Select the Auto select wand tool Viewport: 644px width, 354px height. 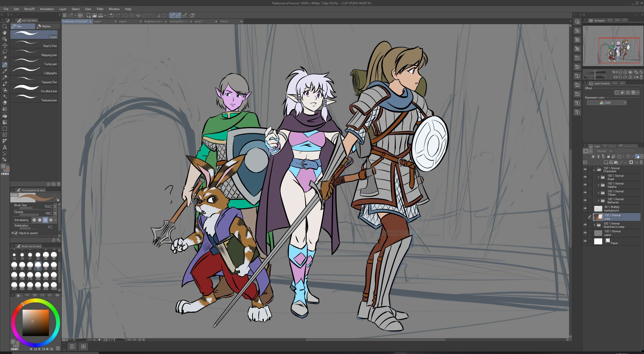(x=5, y=58)
